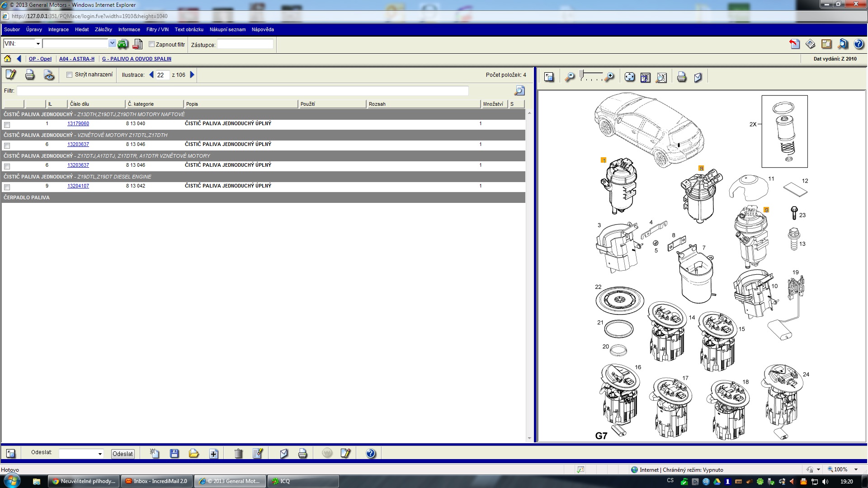Click the A04 - ASTRA-H breadcrumb link
Image resolution: width=868 pixels, height=488 pixels.
(77, 59)
